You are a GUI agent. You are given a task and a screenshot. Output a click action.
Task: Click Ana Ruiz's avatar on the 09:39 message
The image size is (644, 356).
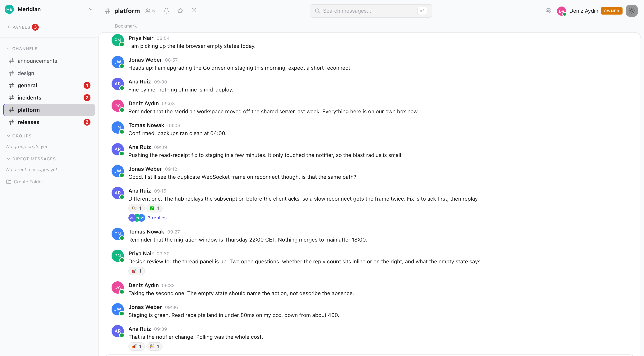pyautogui.click(x=117, y=331)
